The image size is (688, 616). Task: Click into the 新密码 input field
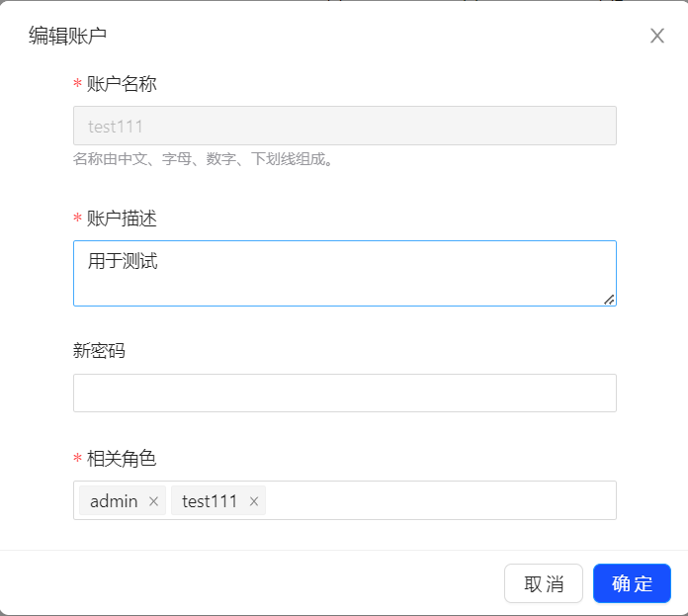(345, 394)
